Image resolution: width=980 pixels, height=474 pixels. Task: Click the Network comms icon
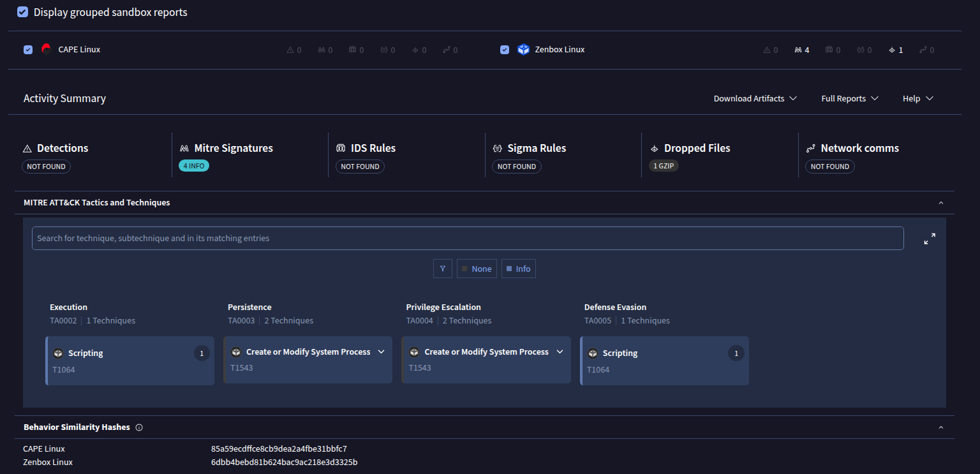[x=813, y=147]
